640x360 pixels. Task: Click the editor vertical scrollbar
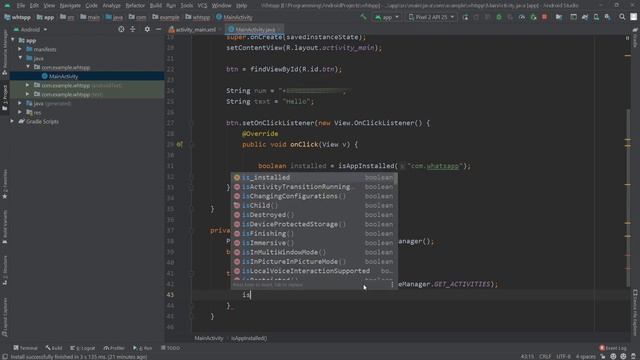coord(628,198)
